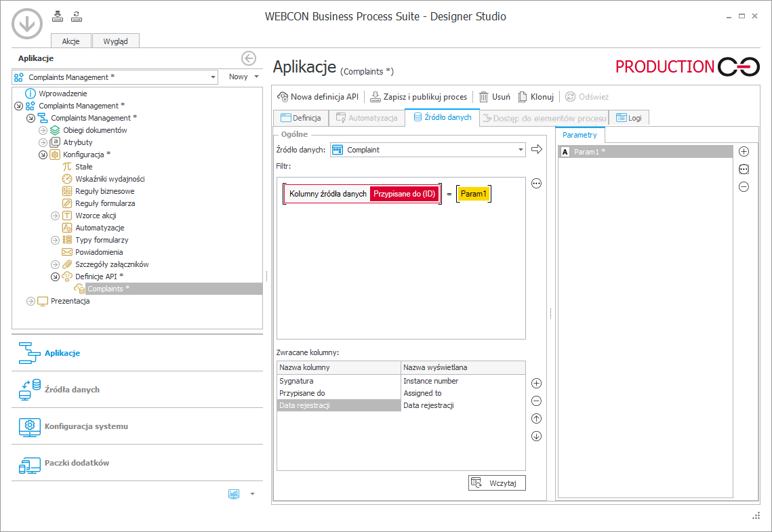
Task: Remove the selected returned column
Action: [x=536, y=401]
